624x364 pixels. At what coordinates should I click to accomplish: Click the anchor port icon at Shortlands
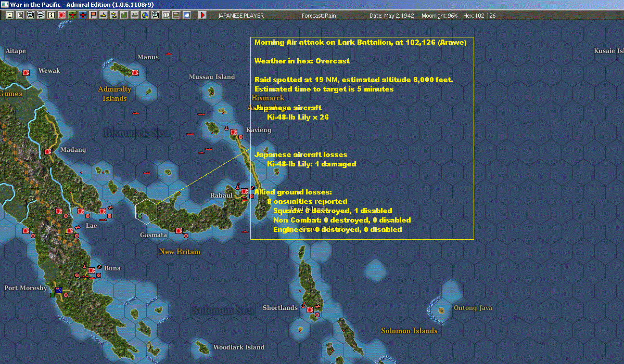pos(303,306)
